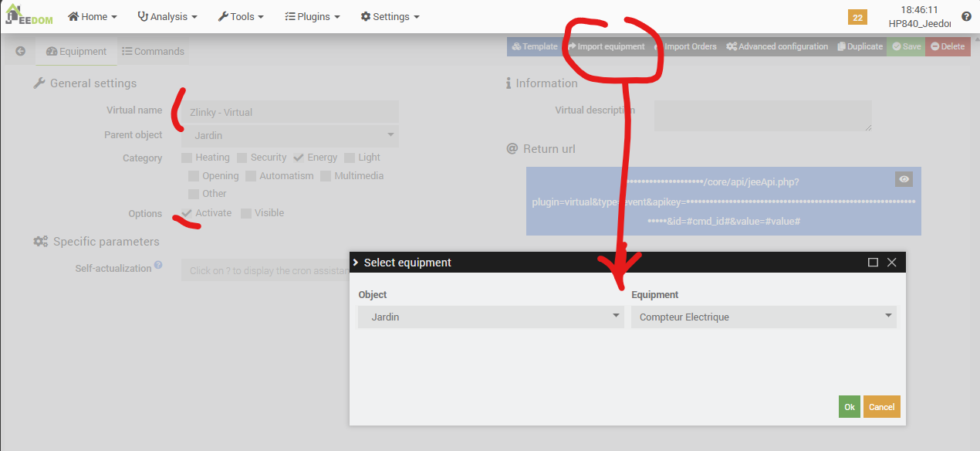Click the Template toolbar button

pyautogui.click(x=534, y=47)
